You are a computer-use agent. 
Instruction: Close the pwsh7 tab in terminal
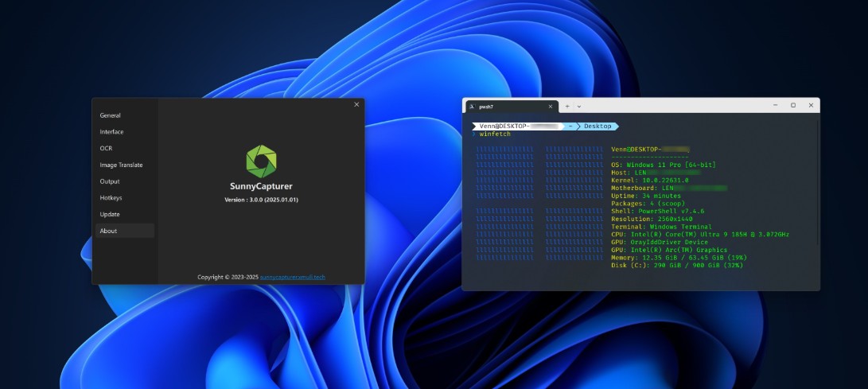[x=551, y=107]
